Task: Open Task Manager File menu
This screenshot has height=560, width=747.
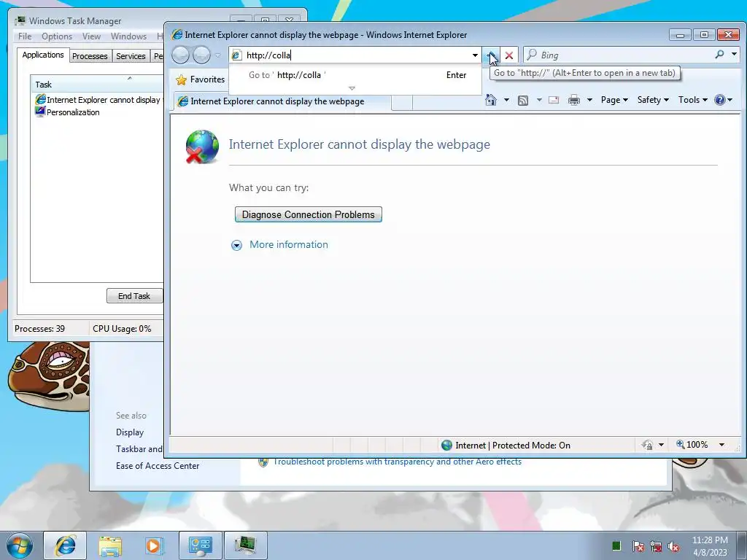Action: pos(25,36)
